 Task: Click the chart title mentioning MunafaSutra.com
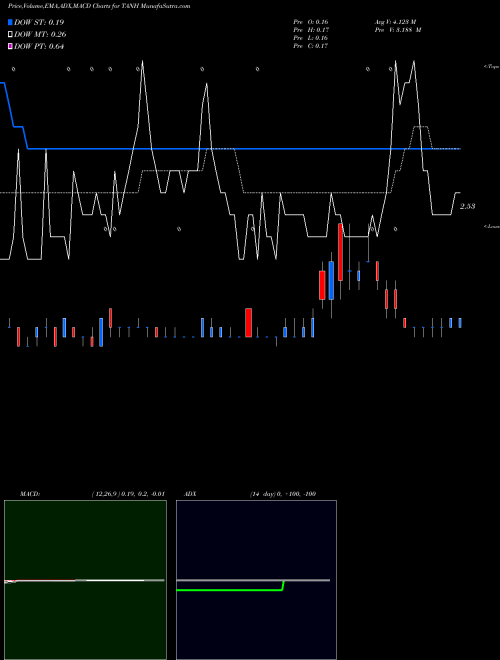pos(99,6)
